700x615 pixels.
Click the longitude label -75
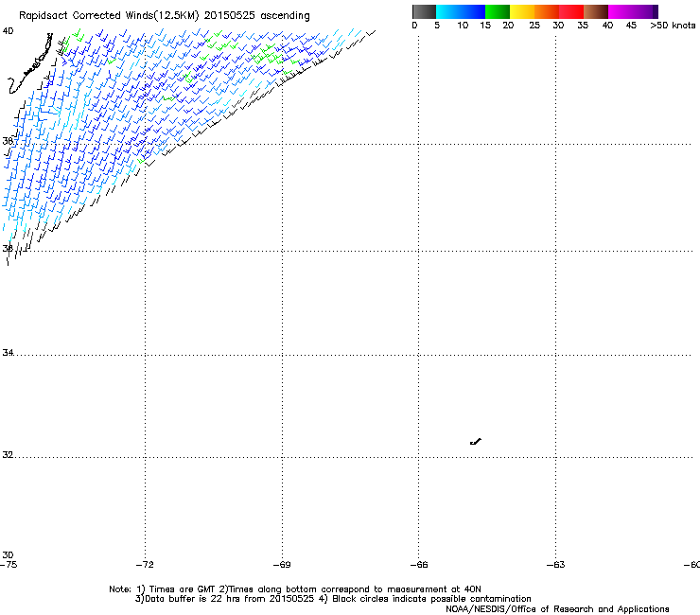pyautogui.click(x=9, y=565)
